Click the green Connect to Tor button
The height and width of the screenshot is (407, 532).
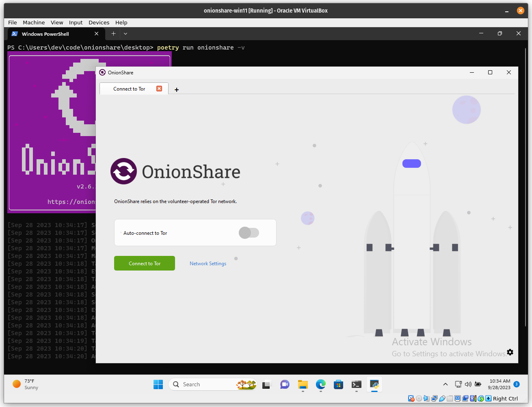tap(144, 263)
